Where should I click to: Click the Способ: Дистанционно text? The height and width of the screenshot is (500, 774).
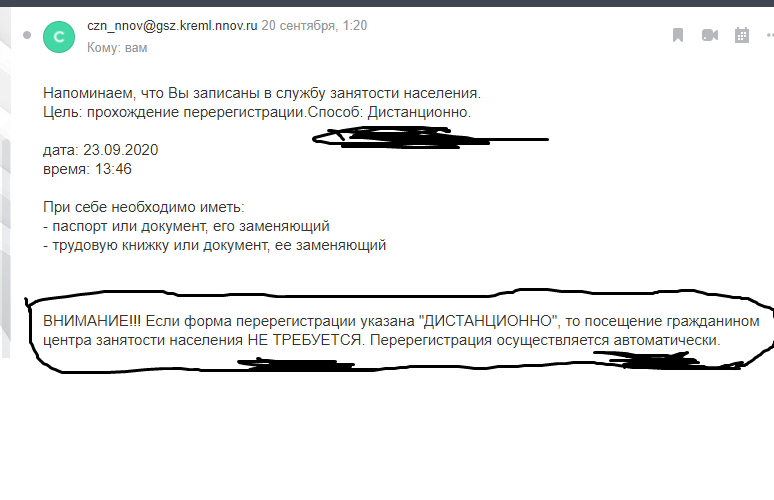pyautogui.click(x=389, y=112)
